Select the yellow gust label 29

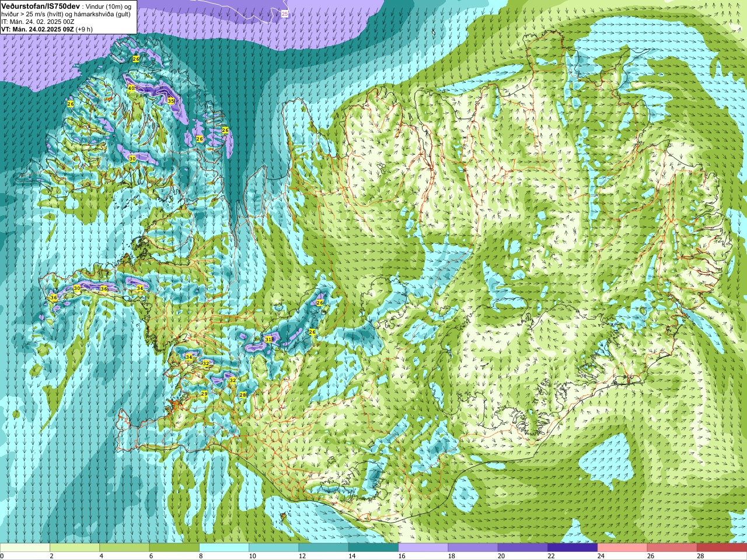pos(204,394)
